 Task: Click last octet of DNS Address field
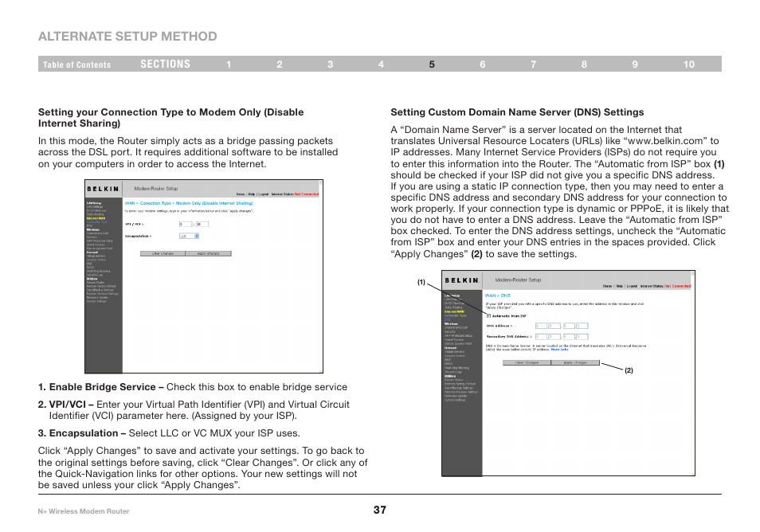582,326
